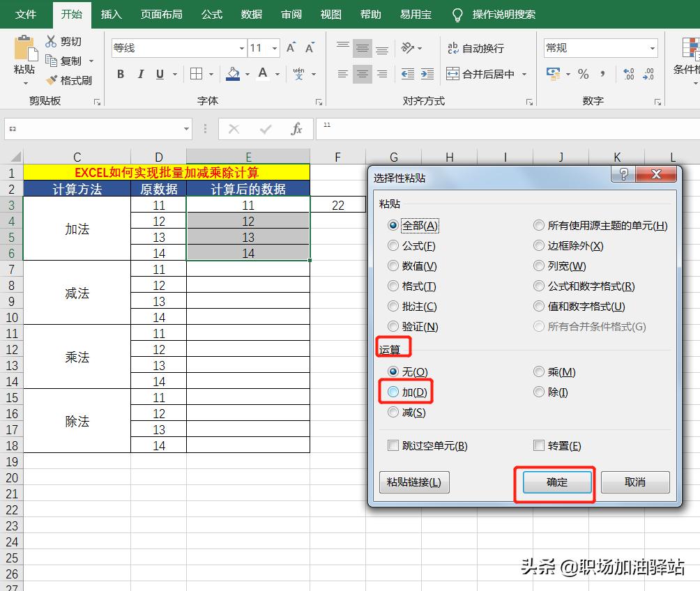The height and width of the screenshot is (591, 700).
Task: Click the 确定 button to confirm
Action: click(x=555, y=482)
